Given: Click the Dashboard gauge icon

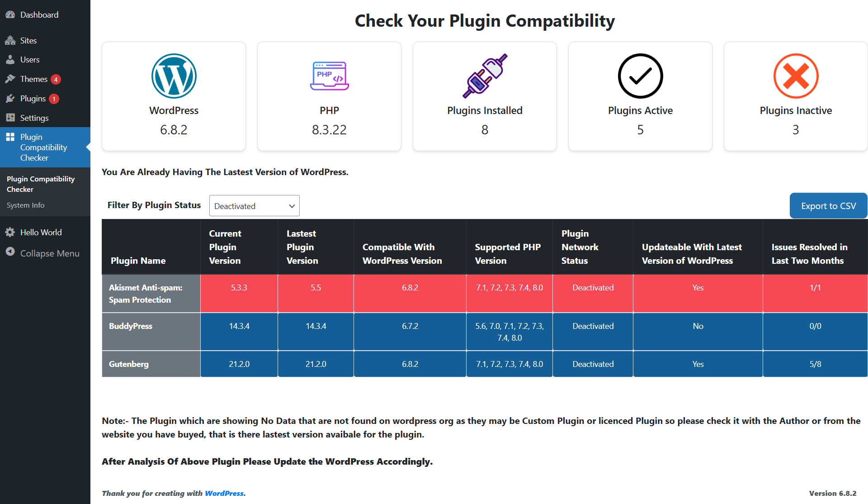Looking at the screenshot, I should [x=10, y=14].
